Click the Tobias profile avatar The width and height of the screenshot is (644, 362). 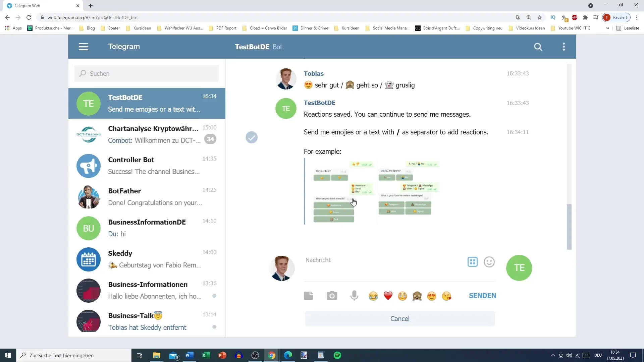tap(286, 79)
